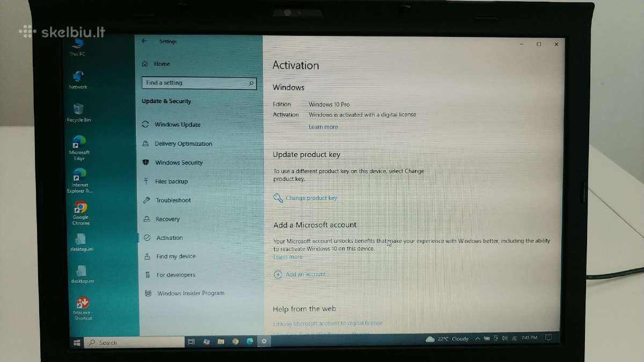This screenshot has width=644, height=362.
Task: Click the volume speaker tray icon
Action: (504, 338)
